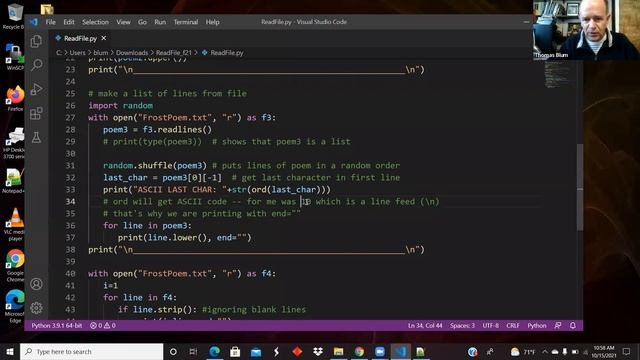
Task: Click ReadFile_f21 folder in breadcrumb
Action: pos(173,53)
